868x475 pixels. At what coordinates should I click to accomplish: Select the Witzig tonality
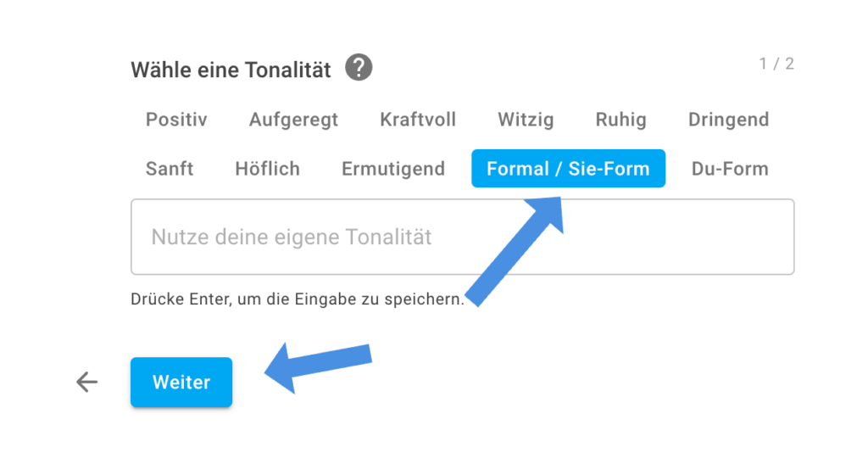pyautogui.click(x=526, y=120)
